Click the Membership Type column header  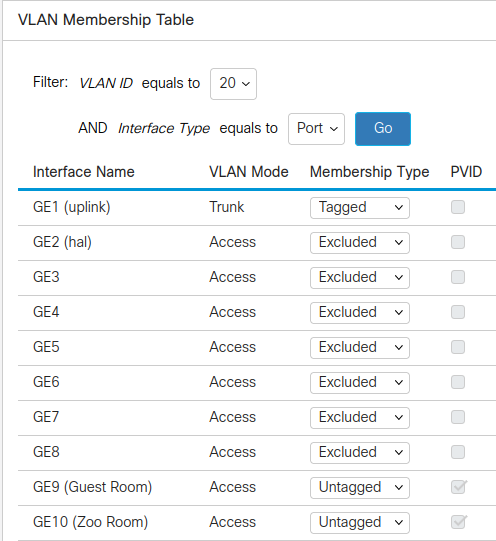[369, 171]
